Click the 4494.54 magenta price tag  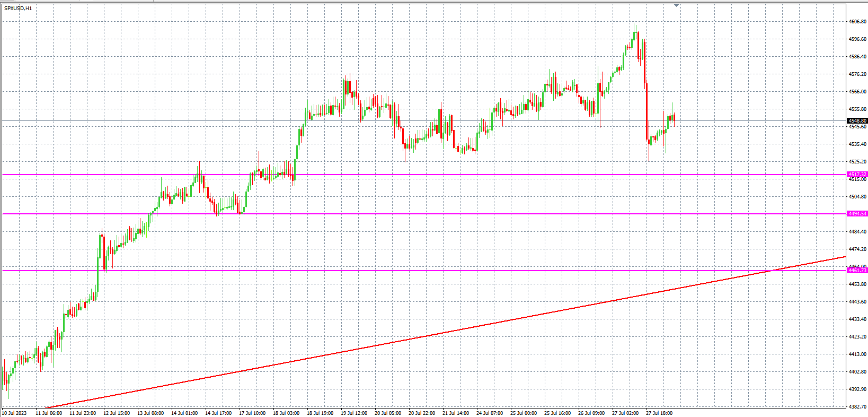[x=857, y=214]
